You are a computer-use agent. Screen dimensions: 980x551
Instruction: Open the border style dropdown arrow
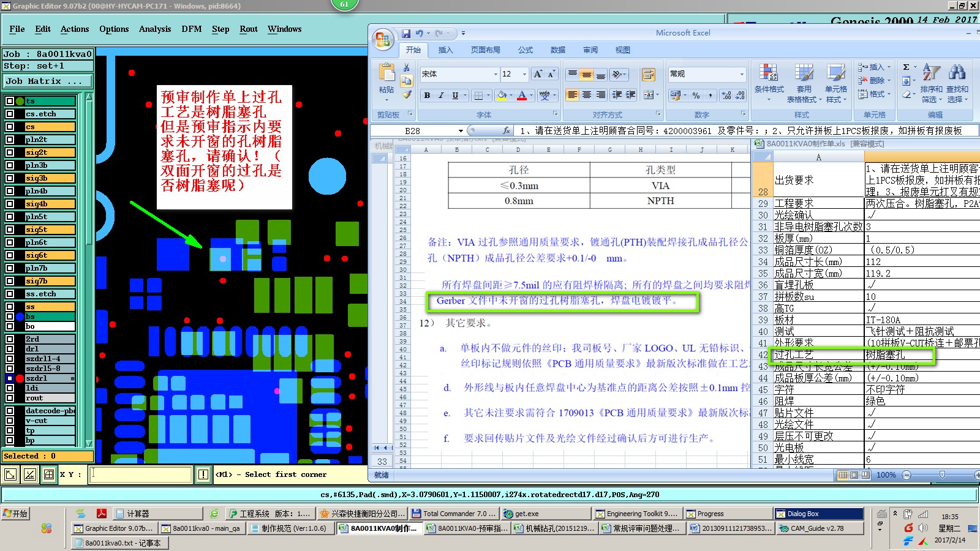tap(488, 96)
